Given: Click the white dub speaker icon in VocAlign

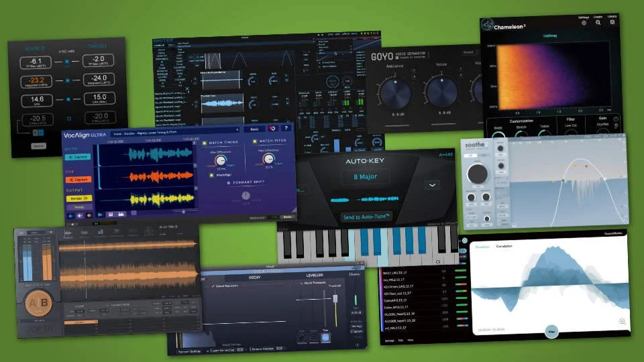Looking at the screenshot, I should [x=80, y=215].
